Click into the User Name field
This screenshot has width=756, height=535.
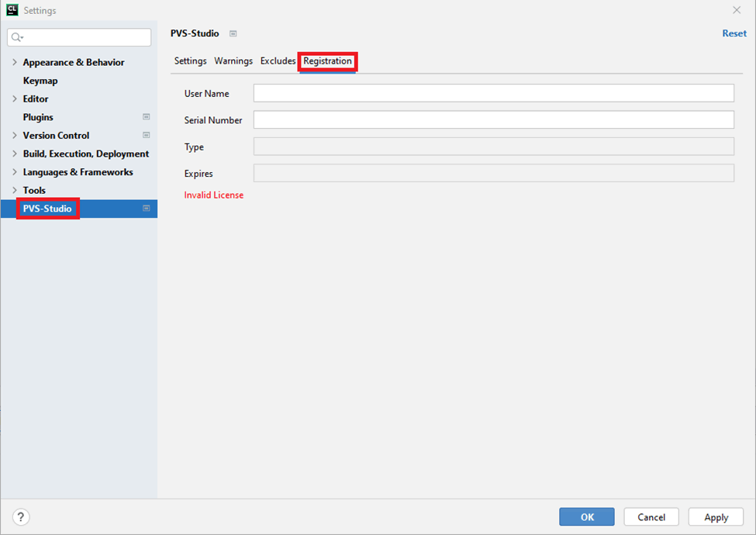pyautogui.click(x=494, y=93)
